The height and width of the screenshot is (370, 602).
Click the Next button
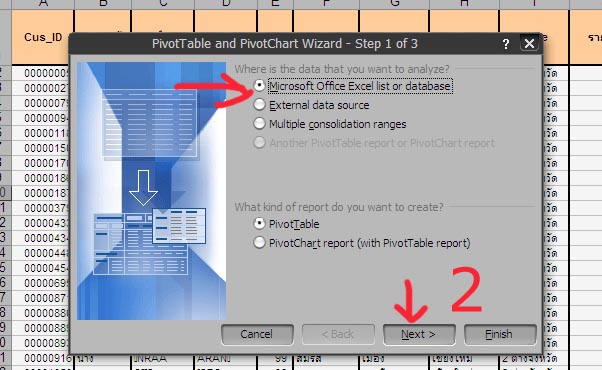pos(419,334)
